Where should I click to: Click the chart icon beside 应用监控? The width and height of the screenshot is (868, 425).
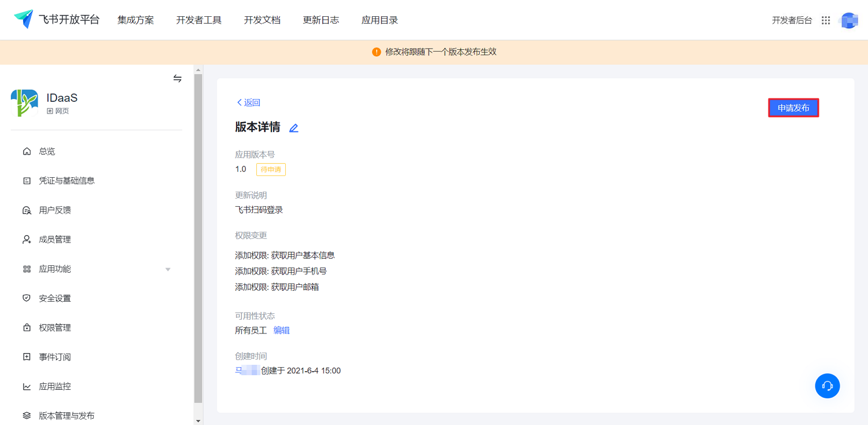(x=27, y=386)
